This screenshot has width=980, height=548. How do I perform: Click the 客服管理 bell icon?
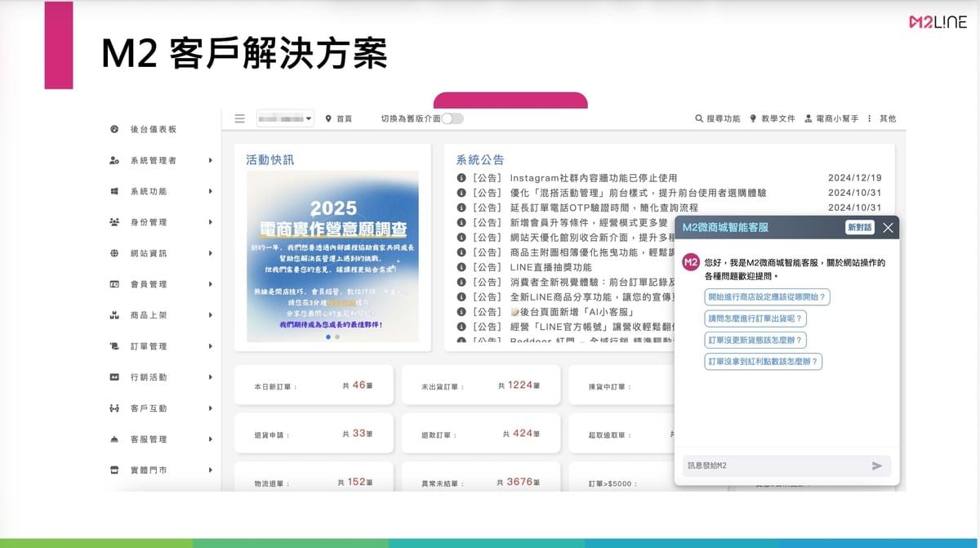(x=114, y=439)
